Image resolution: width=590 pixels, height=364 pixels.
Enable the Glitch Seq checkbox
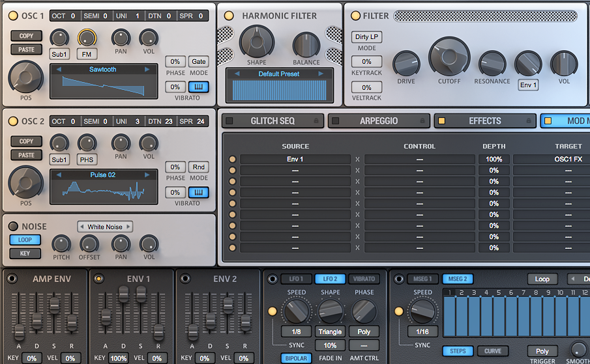pyautogui.click(x=229, y=121)
